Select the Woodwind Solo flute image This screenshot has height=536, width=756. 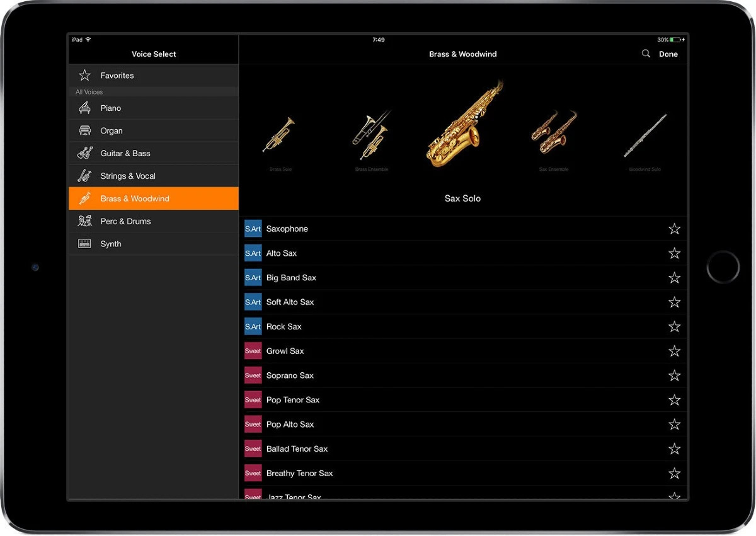coord(645,135)
